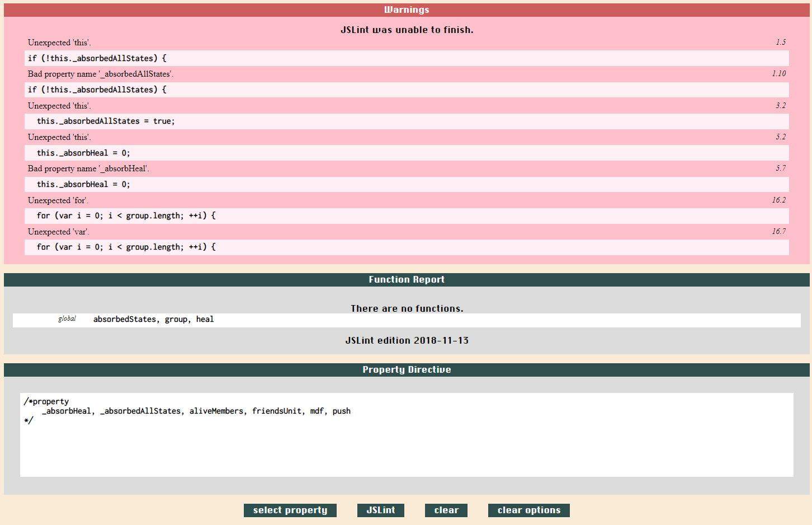Screen dimensions: 812x525
Task: Click the '/*property' line in the directive
Action: coord(46,401)
